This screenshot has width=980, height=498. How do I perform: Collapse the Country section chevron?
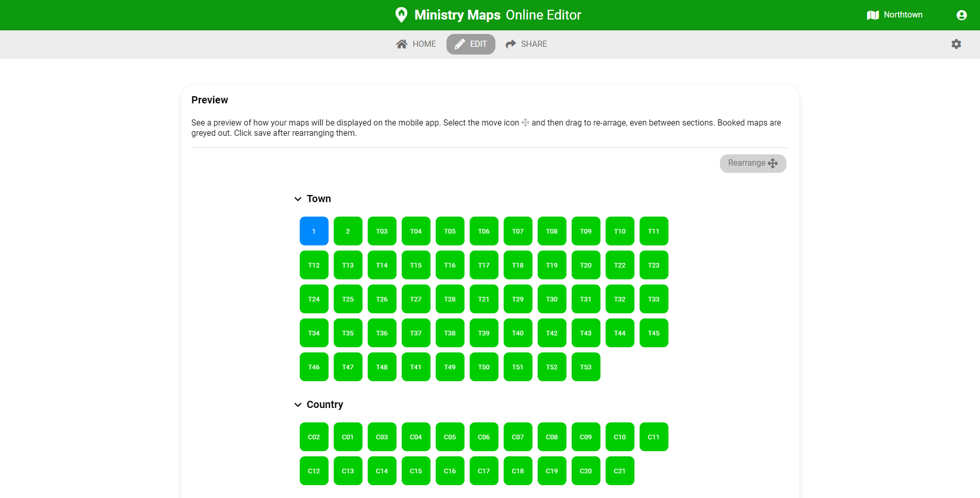[x=298, y=405]
